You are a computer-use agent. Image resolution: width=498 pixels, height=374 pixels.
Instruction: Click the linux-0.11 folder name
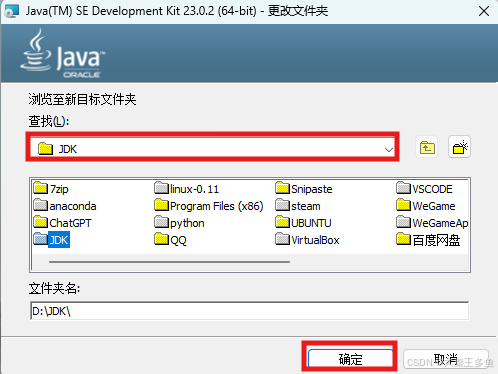coord(194,189)
